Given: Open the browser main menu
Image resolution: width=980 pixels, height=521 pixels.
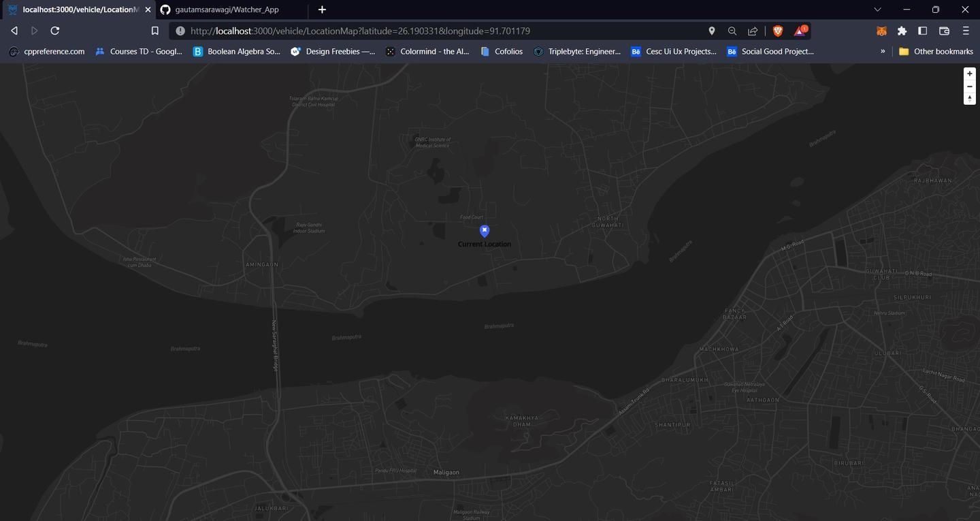Looking at the screenshot, I should (966, 31).
